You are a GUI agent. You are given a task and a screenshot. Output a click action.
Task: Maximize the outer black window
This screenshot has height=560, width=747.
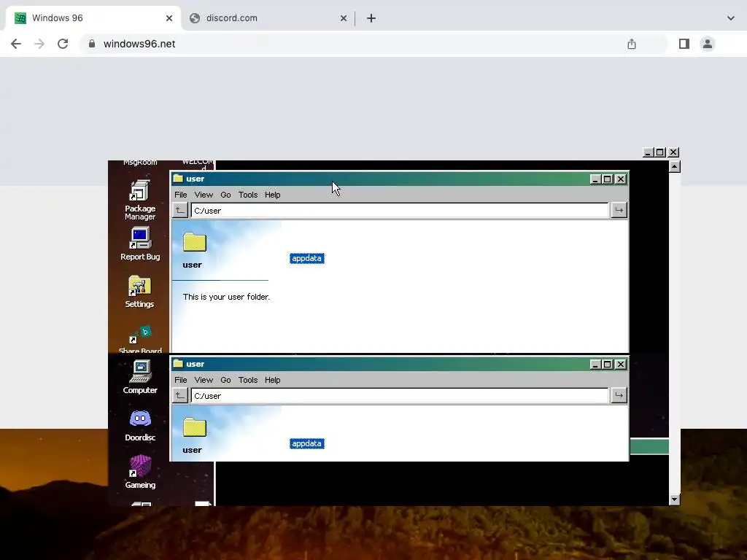pyautogui.click(x=660, y=152)
